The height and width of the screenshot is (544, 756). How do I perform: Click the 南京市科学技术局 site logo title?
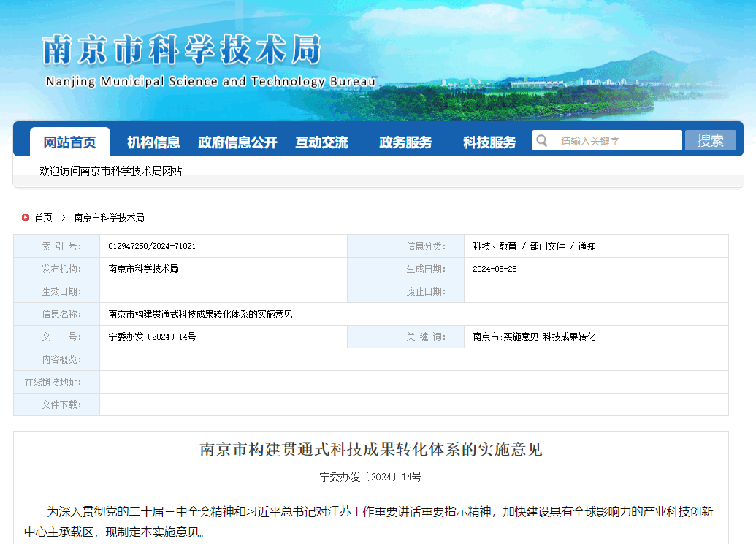[182, 50]
